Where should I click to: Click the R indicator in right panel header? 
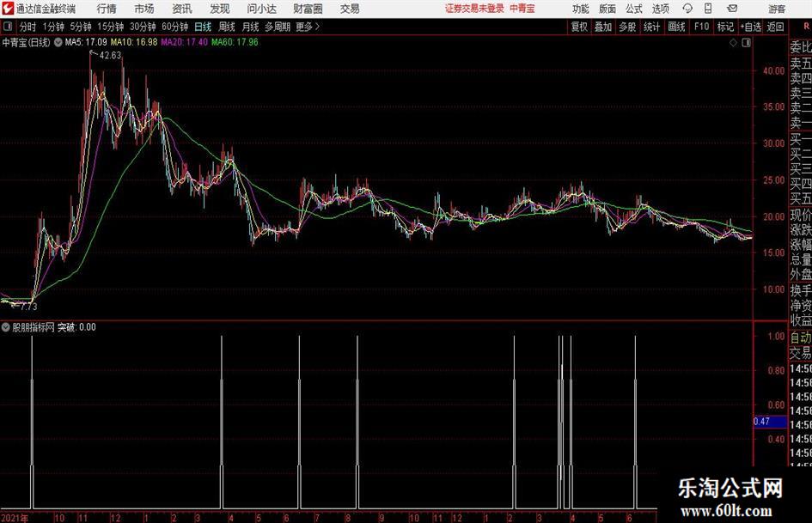click(x=806, y=26)
